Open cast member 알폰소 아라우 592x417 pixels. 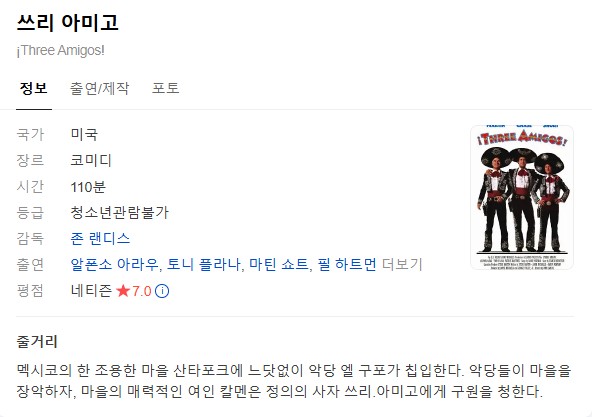[x=114, y=264]
